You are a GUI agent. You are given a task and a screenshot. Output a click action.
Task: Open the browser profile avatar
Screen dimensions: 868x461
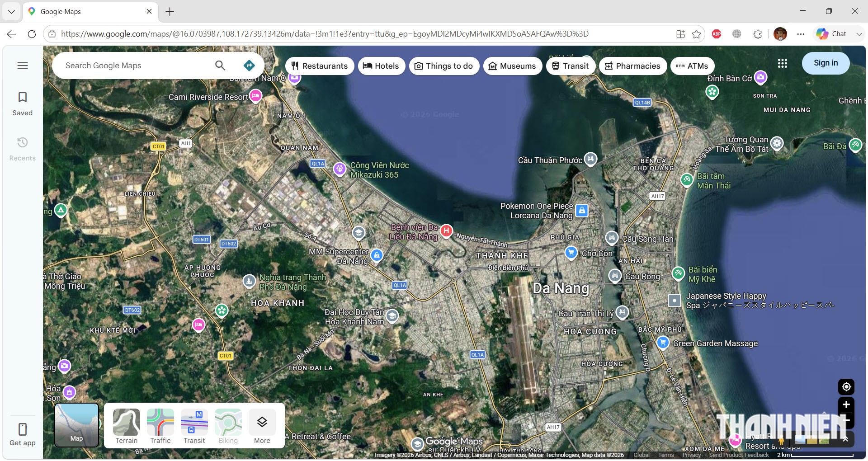pyautogui.click(x=780, y=34)
